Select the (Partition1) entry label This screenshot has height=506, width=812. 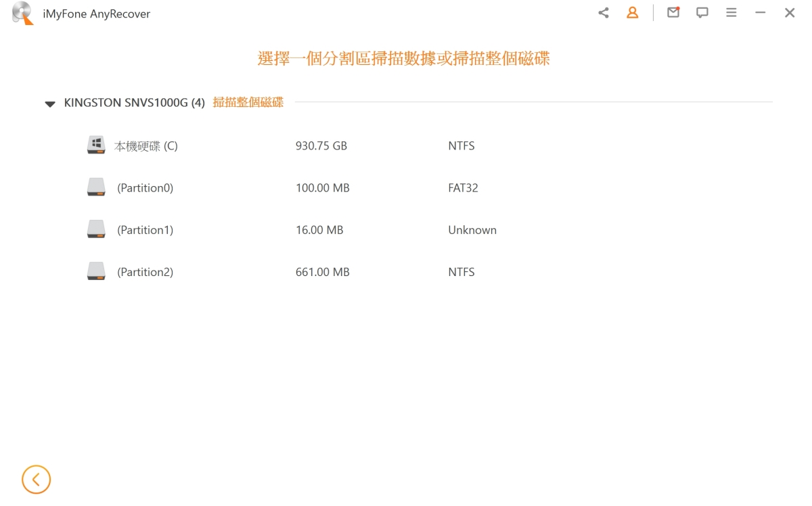[145, 230]
